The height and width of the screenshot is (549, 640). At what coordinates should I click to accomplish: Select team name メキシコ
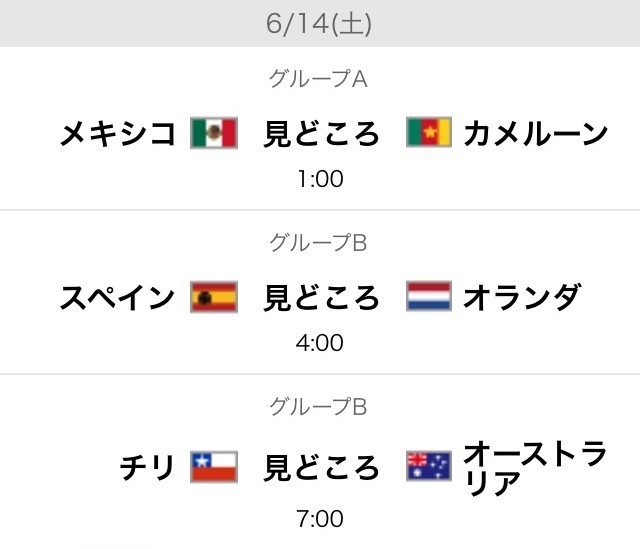(118, 133)
